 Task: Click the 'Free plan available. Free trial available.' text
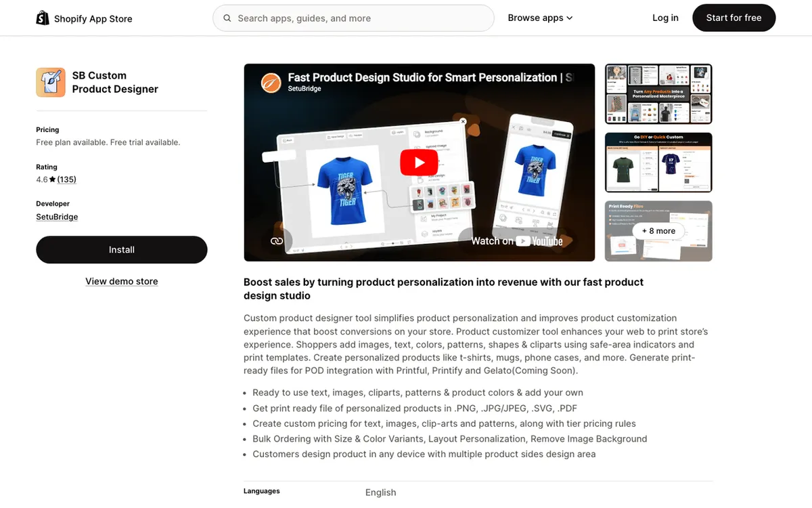click(108, 142)
